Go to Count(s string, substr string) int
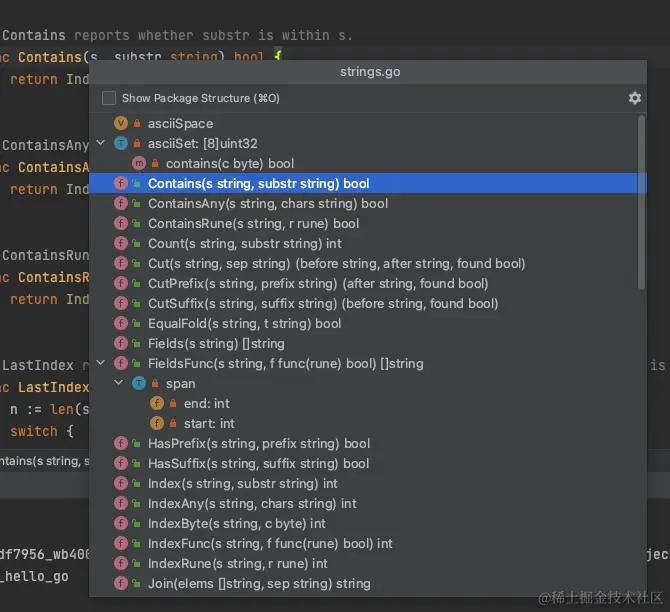Image resolution: width=670 pixels, height=612 pixels. pos(244,243)
